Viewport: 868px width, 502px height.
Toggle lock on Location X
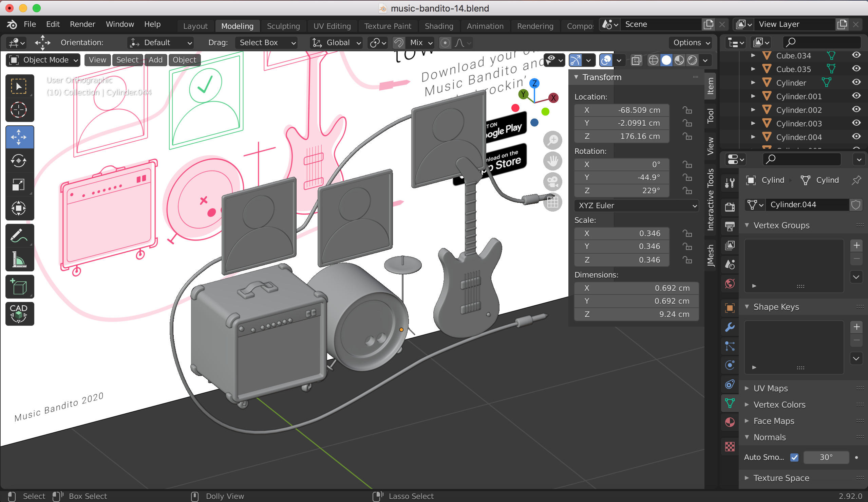687,110
